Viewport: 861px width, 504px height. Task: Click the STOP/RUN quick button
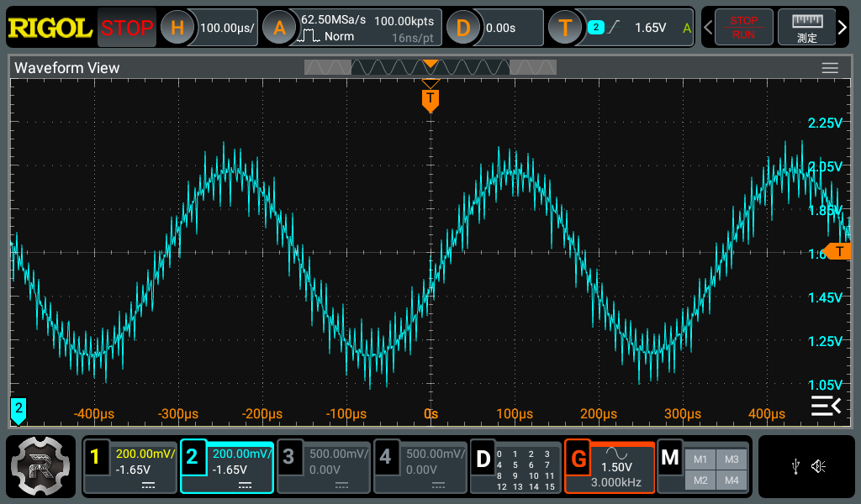click(x=743, y=27)
